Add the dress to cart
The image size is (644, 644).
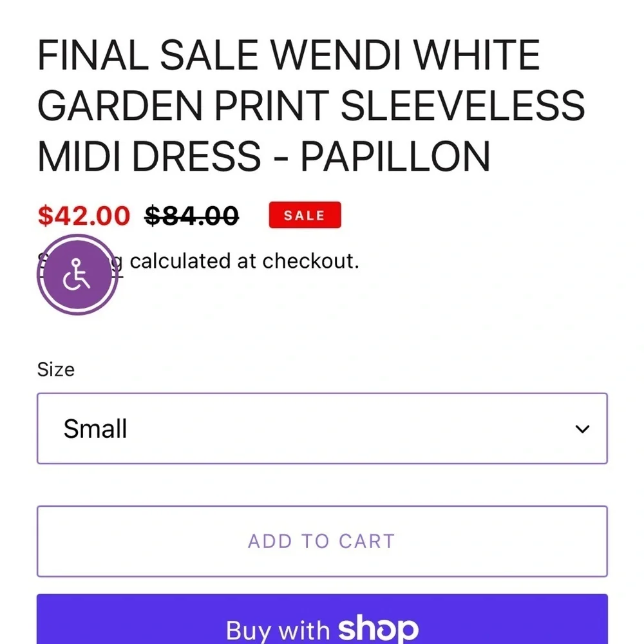click(322, 542)
